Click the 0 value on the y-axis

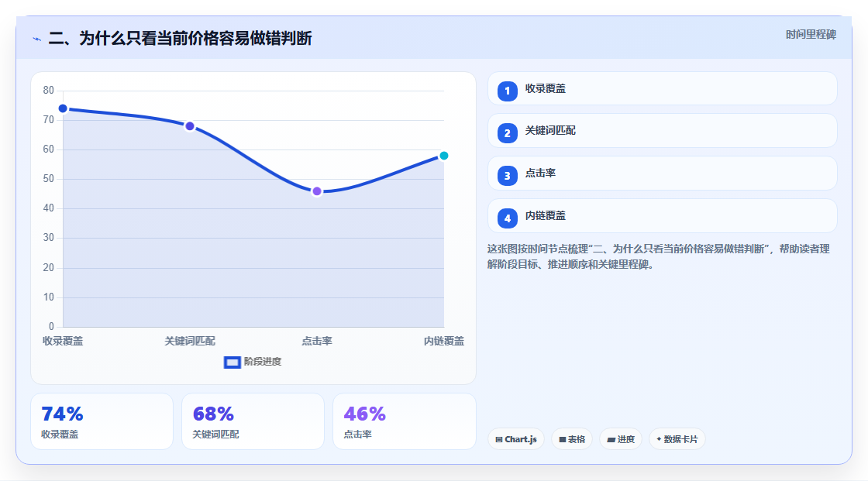click(x=51, y=327)
